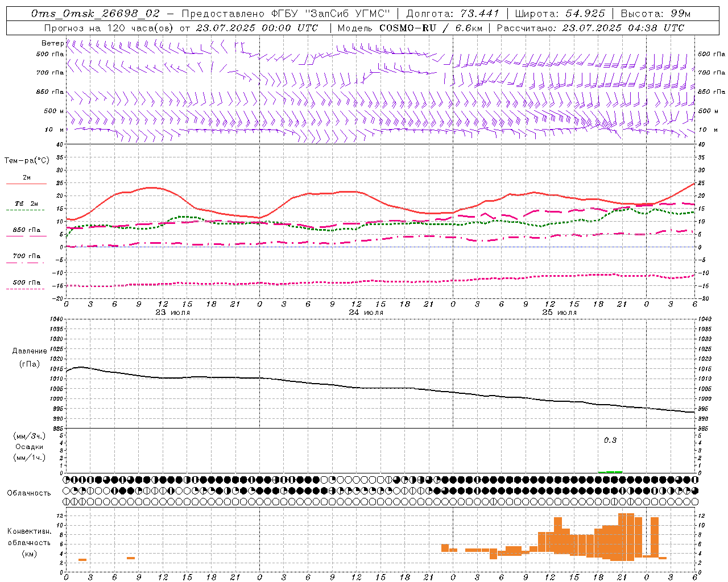Click the Давление panel label

[30, 351]
